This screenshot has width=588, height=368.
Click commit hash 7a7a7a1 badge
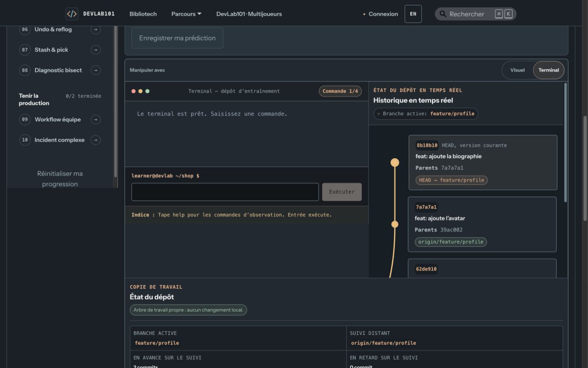point(426,207)
